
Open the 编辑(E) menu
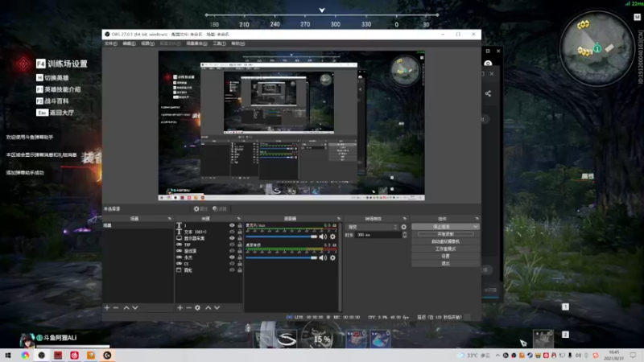tap(129, 43)
